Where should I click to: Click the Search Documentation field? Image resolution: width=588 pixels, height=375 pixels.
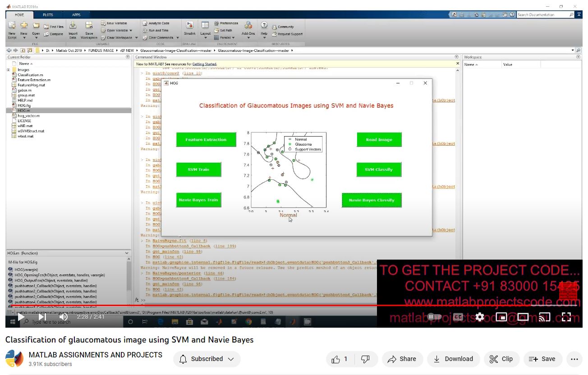(x=542, y=15)
